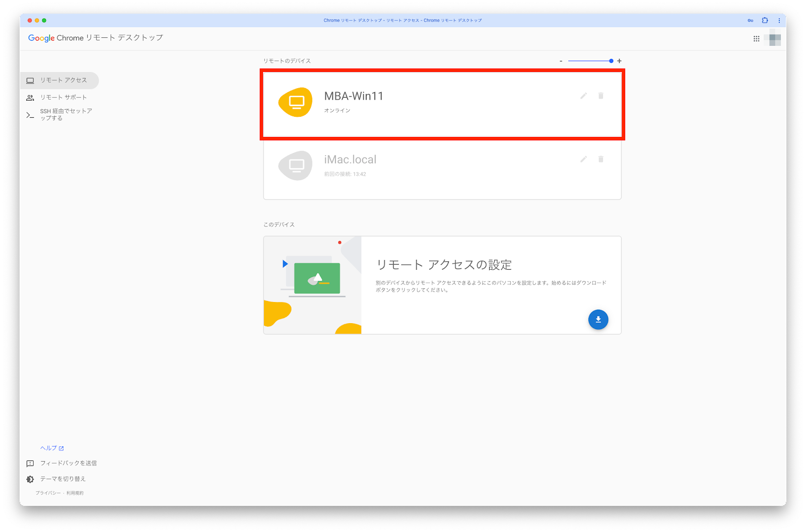Select the SSH 経由でセットアップする item

click(59, 115)
